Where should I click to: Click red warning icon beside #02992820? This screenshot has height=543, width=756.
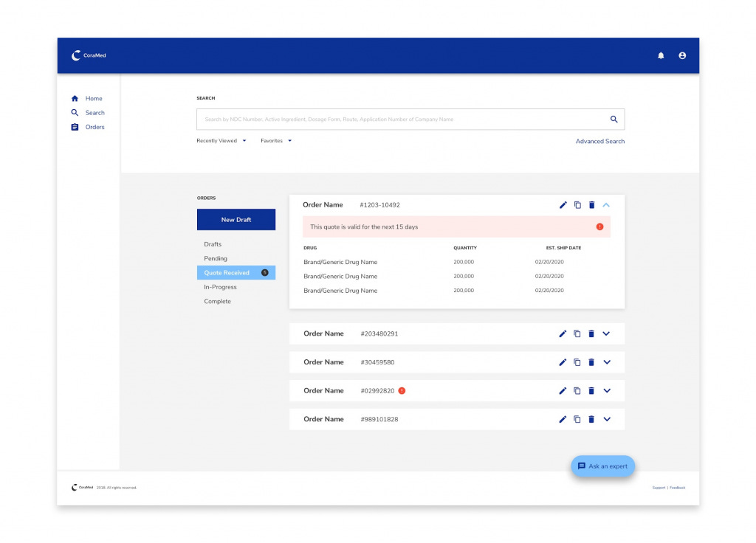(402, 390)
